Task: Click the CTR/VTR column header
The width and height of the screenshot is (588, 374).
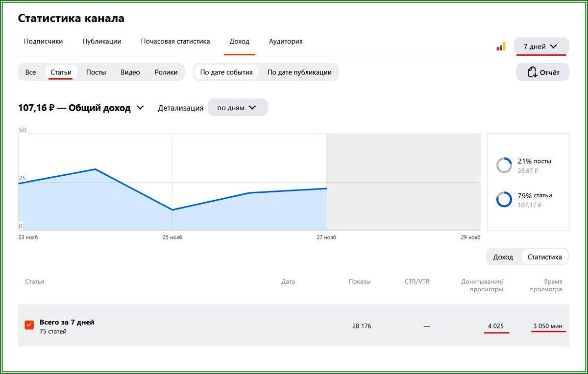Action: tap(417, 281)
